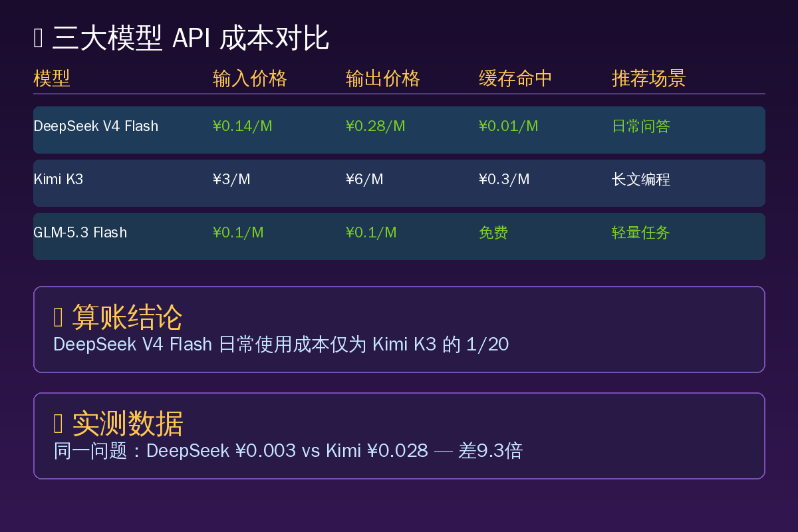Screen dimensions: 798x532
Task: Click ¥0.1/M under 输入价格 in the GLM-5.3 Flash row
Action: [x=238, y=233]
